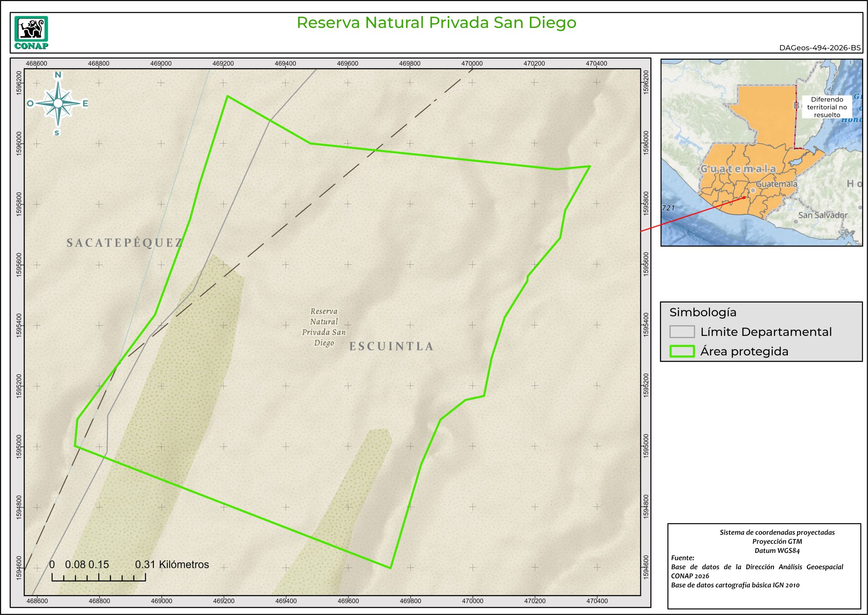Click the red location dot on inset map
The height and width of the screenshot is (615, 868).
click(x=744, y=198)
